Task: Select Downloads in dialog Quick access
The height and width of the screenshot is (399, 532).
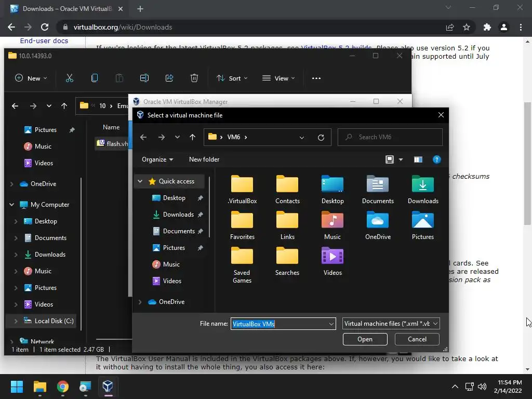Action: (x=178, y=215)
